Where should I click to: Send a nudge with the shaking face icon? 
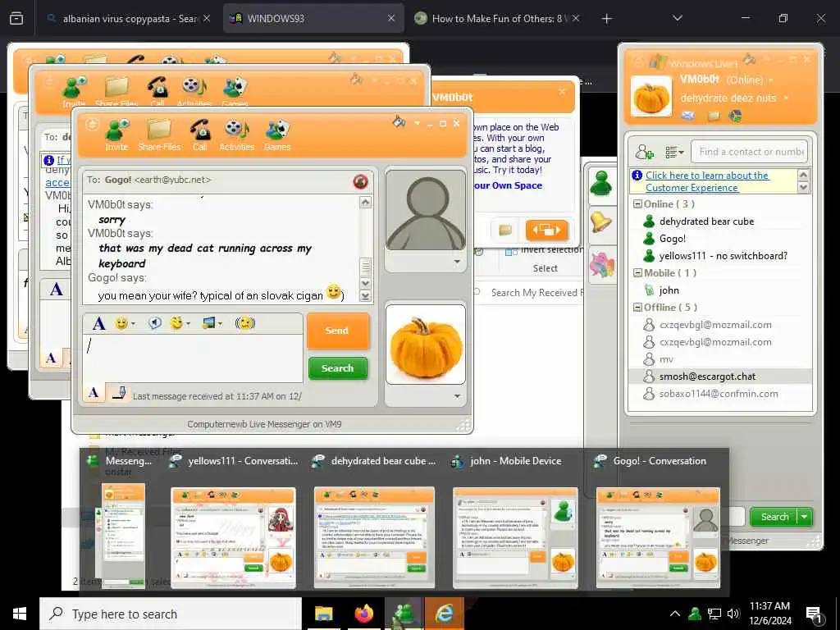point(244,323)
